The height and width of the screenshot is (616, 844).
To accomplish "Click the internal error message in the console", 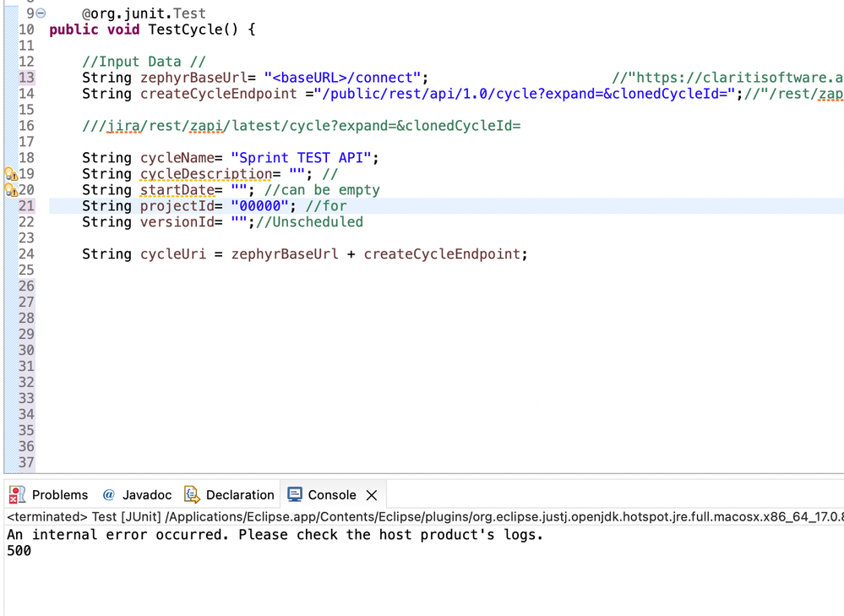I will [275, 535].
